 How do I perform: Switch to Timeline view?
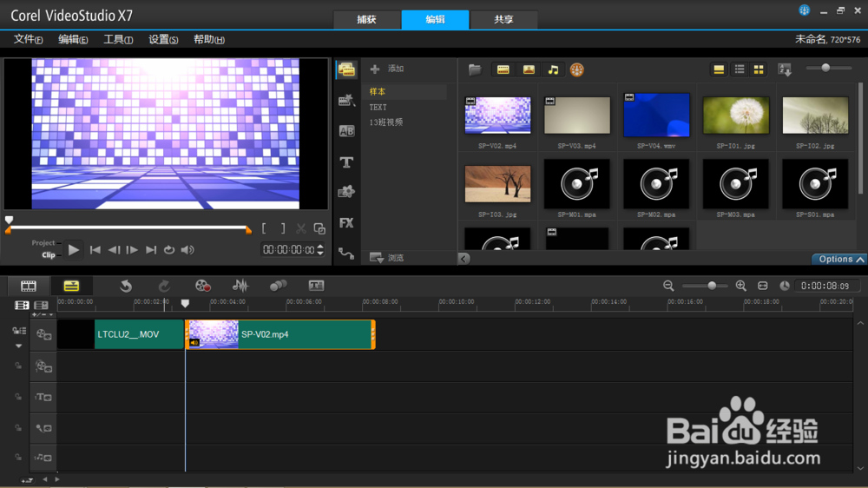point(71,286)
